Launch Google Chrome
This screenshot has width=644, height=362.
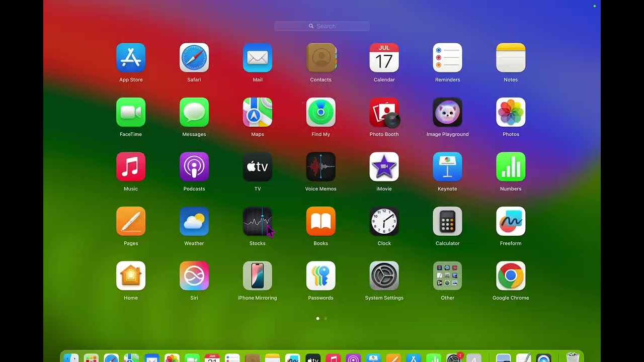tap(511, 276)
